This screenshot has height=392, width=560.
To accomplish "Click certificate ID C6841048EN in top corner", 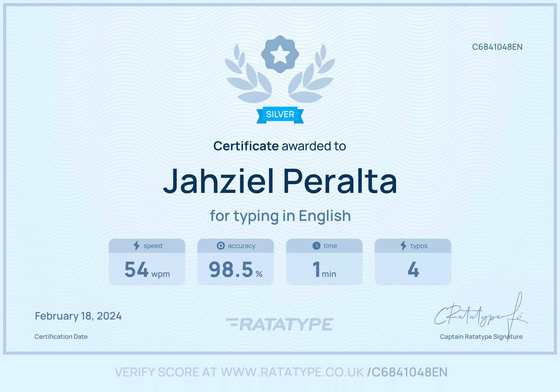I will point(497,47).
